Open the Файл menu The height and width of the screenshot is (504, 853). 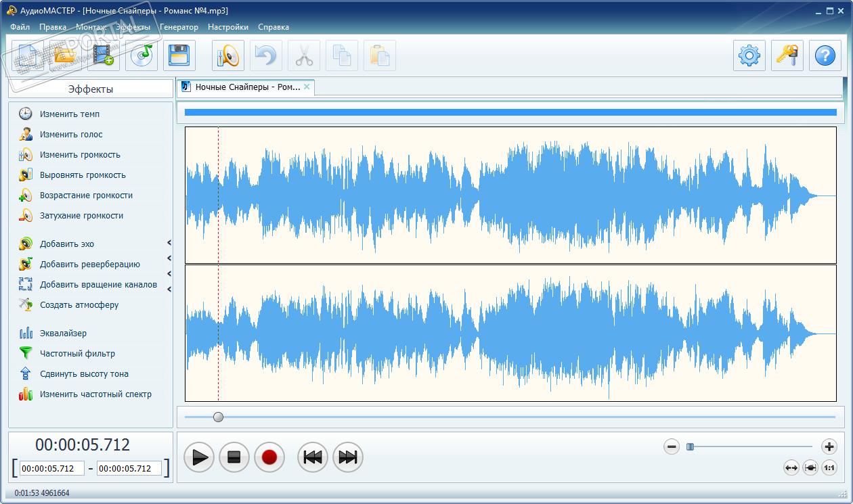[20, 27]
